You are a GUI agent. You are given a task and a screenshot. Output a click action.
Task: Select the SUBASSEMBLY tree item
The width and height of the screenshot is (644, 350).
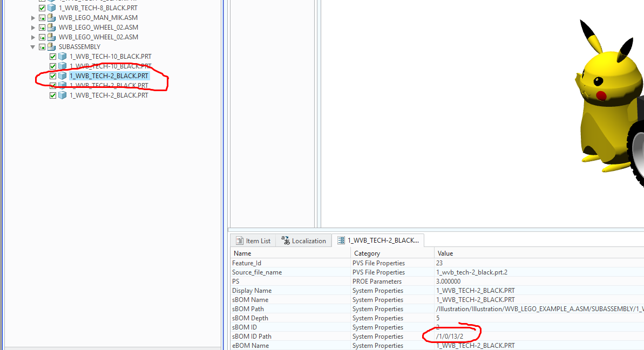[79, 47]
